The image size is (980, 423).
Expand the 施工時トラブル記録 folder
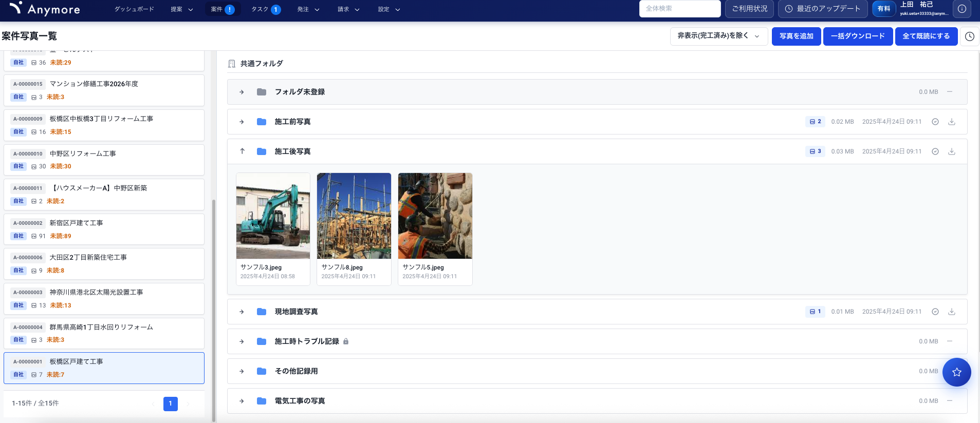tap(242, 341)
